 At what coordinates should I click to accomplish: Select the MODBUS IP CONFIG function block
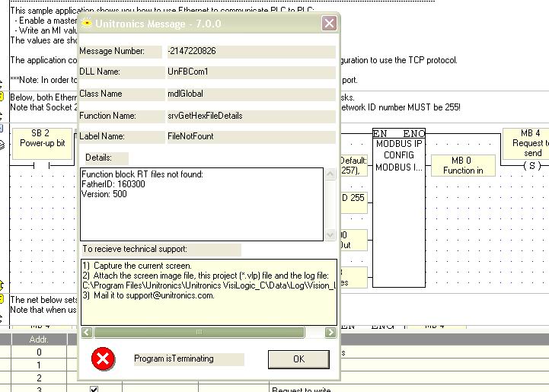[399, 208]
